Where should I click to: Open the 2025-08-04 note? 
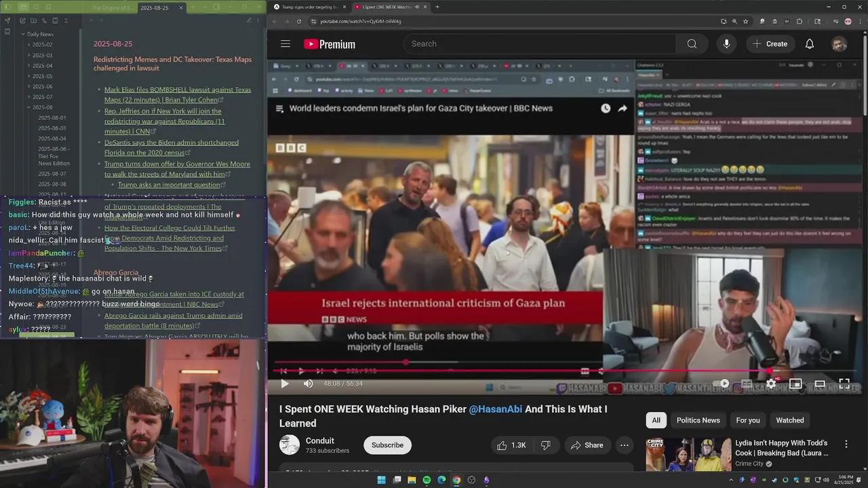52,138
